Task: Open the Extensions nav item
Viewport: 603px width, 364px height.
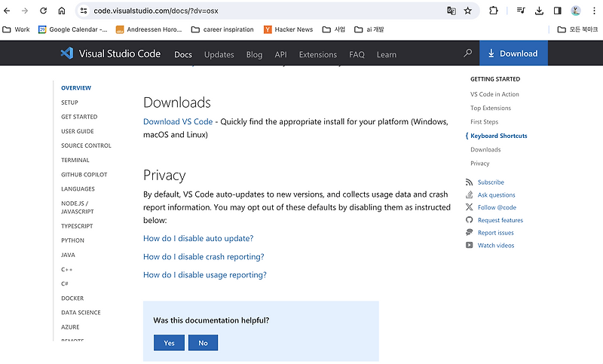Action: tap(317, 54)
